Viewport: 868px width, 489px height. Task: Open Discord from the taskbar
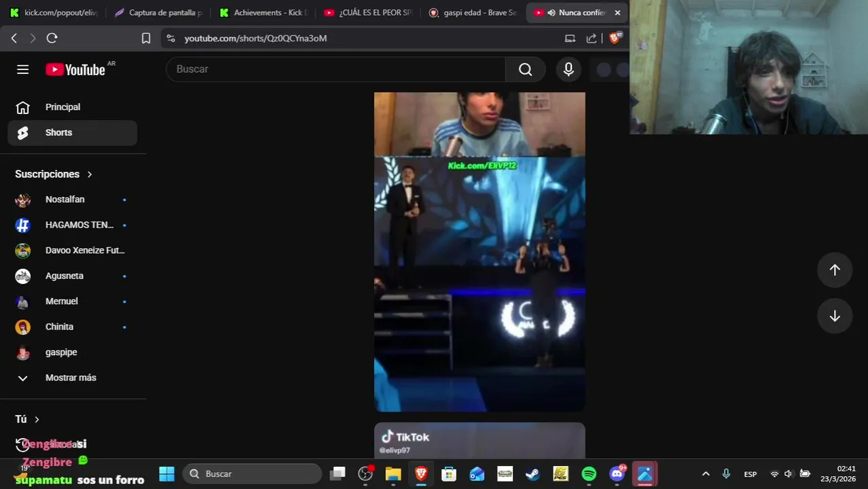[617, 474]
